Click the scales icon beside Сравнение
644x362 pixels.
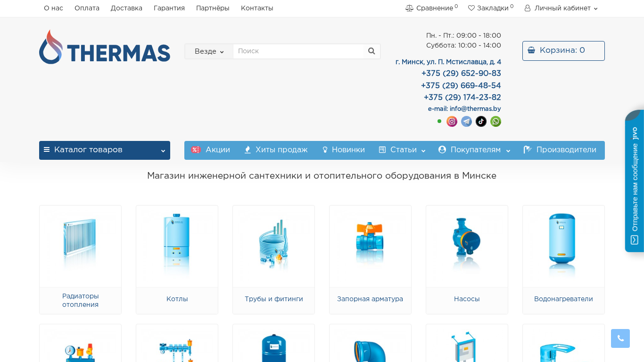pos(409,8)
